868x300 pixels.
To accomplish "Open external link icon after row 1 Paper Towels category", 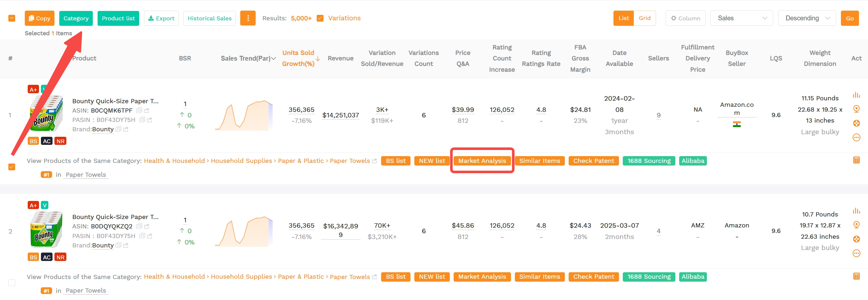I will tap(374, 161).
